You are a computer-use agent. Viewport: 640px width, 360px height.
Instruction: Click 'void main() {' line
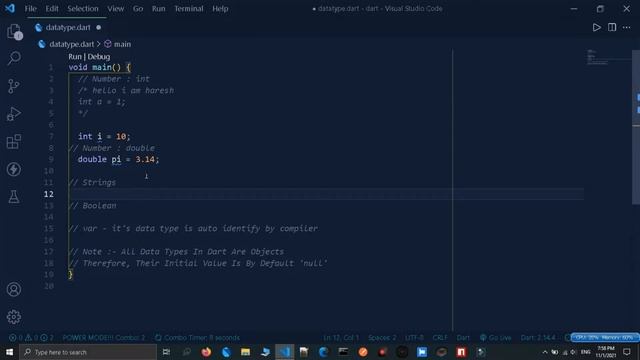[x=100, y=67]
